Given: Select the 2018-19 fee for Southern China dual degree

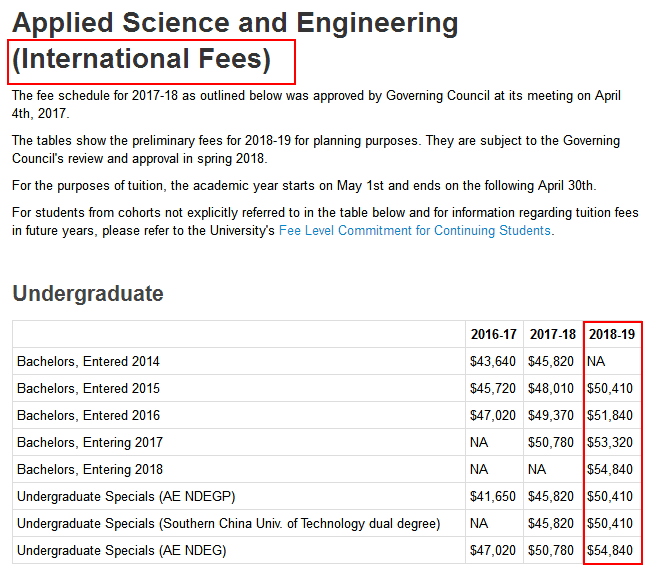Looking at the screenshot, I should [610, 524].
